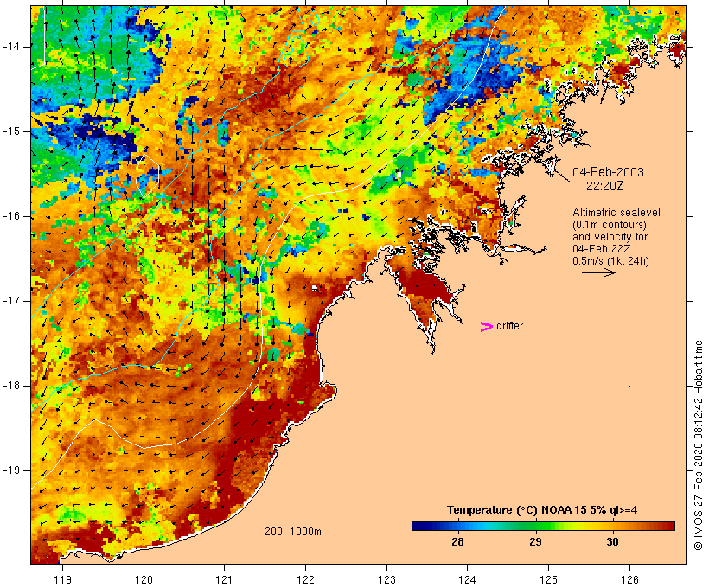Image resolution: width=709 pixels, height=588 pixels.
Task: Click the time text '22:20Z'
Action: coord(604,186)
